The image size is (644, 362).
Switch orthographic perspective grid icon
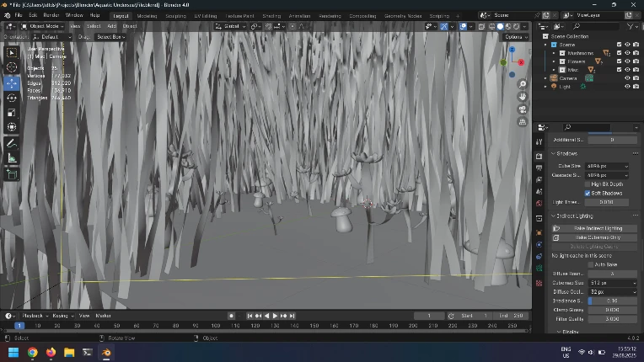(523, 122)
